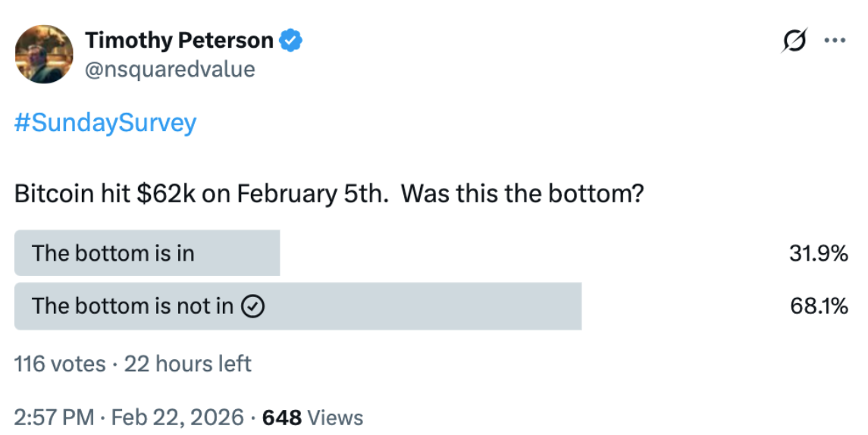Click the Feb 22, 2026 date

point(177,417)
